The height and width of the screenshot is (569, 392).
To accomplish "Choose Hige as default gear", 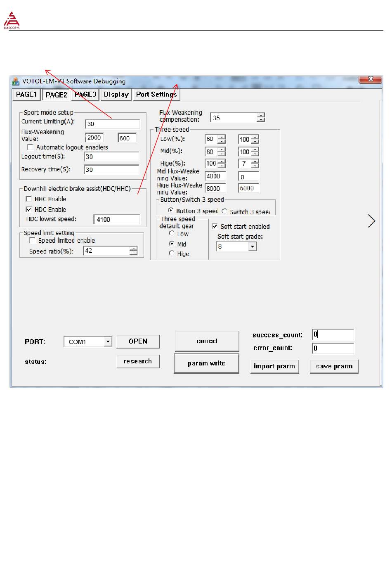I will tap(172, 253).
